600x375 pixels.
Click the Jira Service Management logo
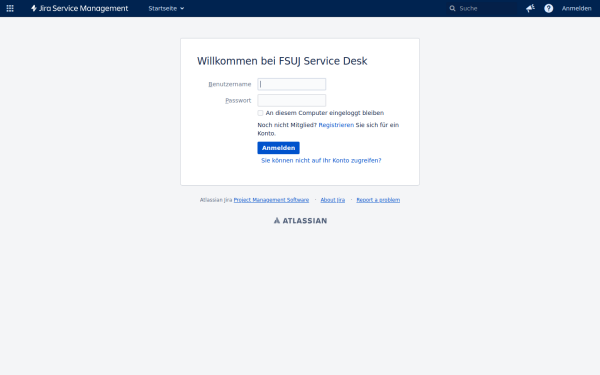click(x=80, y=8)
